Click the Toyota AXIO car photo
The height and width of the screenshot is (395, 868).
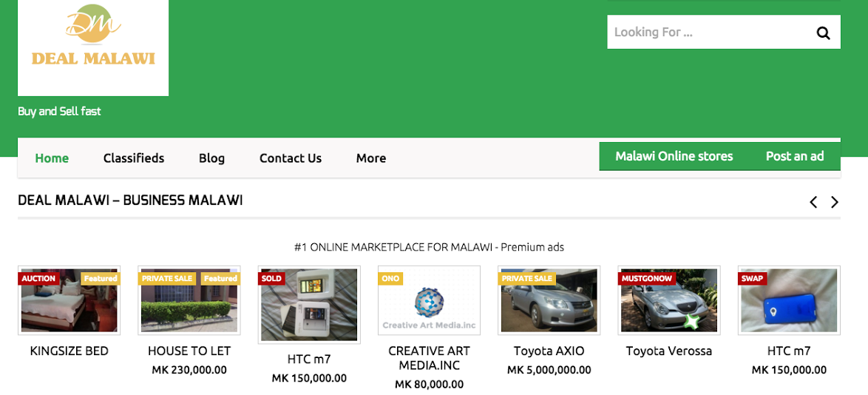point(549,300)
